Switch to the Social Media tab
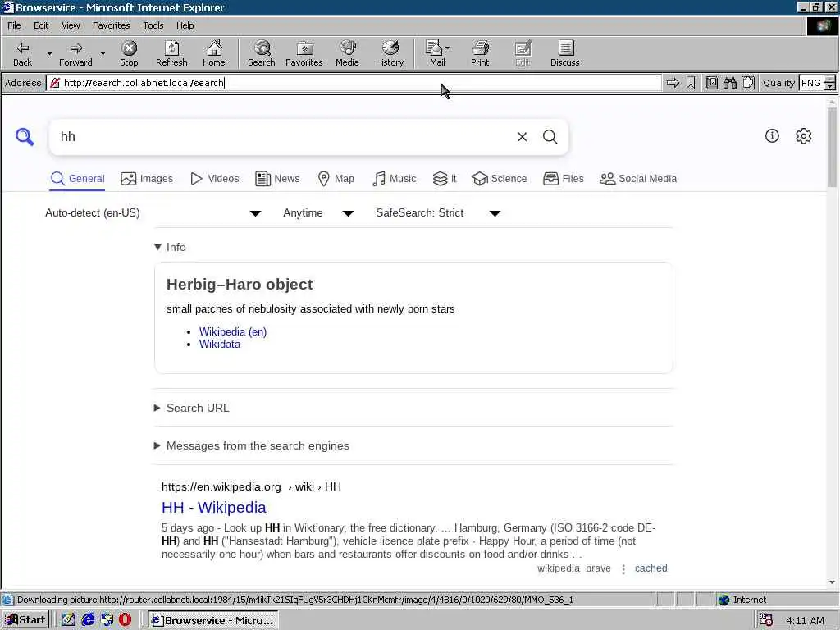This screenshot has height=630, width=840. 638,179
